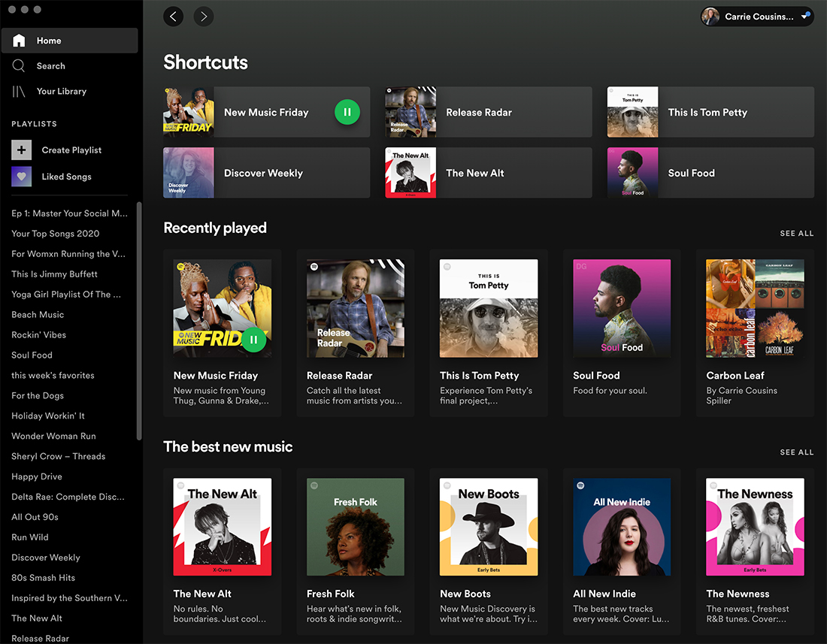This screenshot has width=827, height=644.
Task: Open This Is Tom Petty shortcut cover
Action: [x=632, y=112]
